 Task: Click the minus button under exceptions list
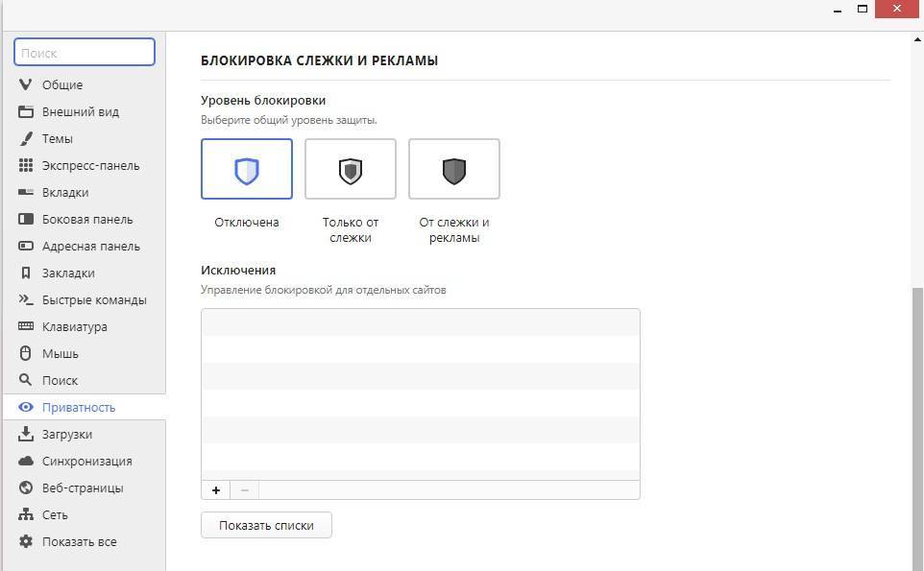(x=245, y=490)
